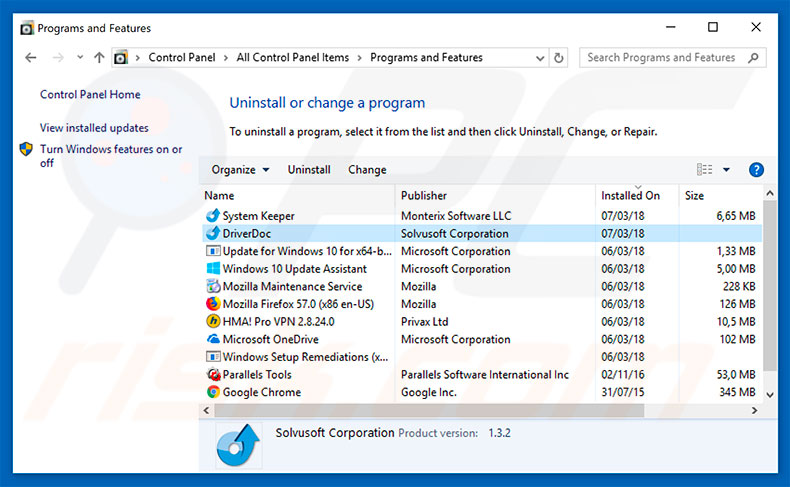Viewport: 790px width, 487px height.
Task: Go back using the back arrow
Action: tap(31, 57)
